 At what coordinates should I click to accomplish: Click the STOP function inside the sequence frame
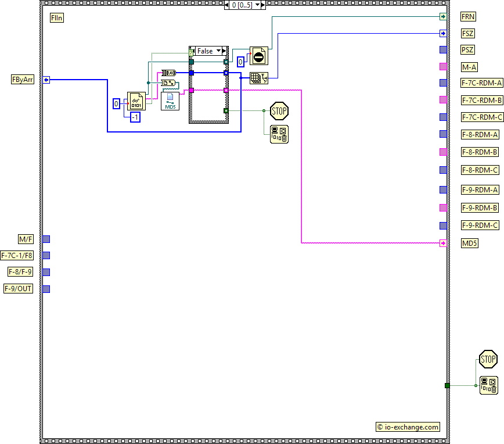coord(279,111)
